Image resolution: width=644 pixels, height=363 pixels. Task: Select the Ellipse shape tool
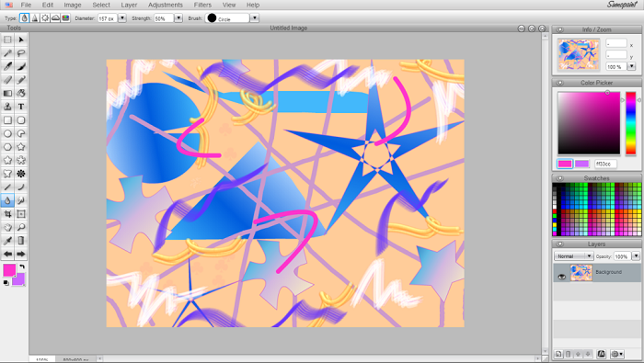point(7,133)
